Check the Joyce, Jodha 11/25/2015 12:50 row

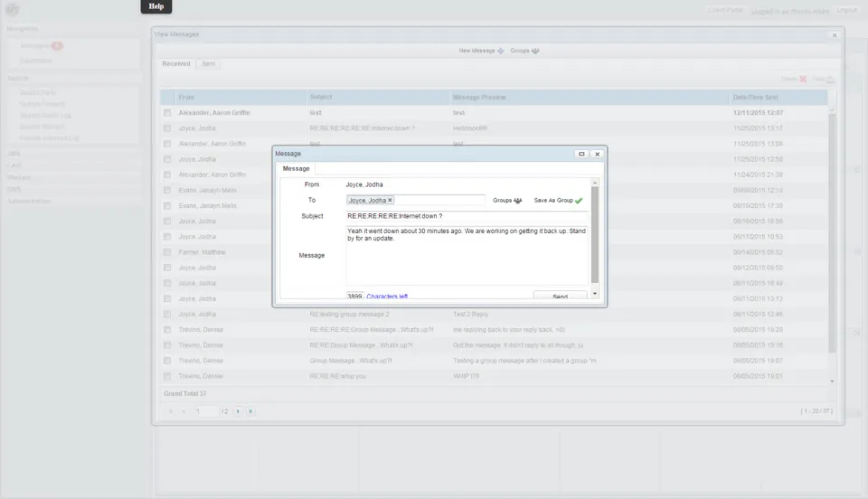pyautogui.click(x=167, y=159)
